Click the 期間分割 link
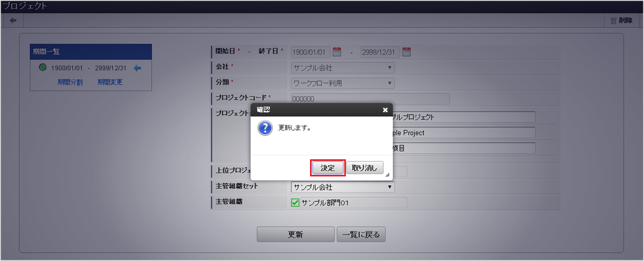644x261 pixels. point(70,82)
